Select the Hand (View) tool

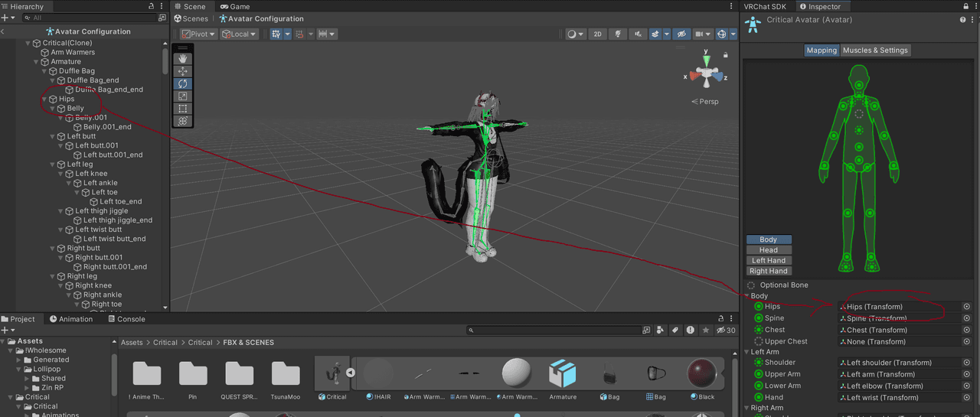[x=182, y=59]
